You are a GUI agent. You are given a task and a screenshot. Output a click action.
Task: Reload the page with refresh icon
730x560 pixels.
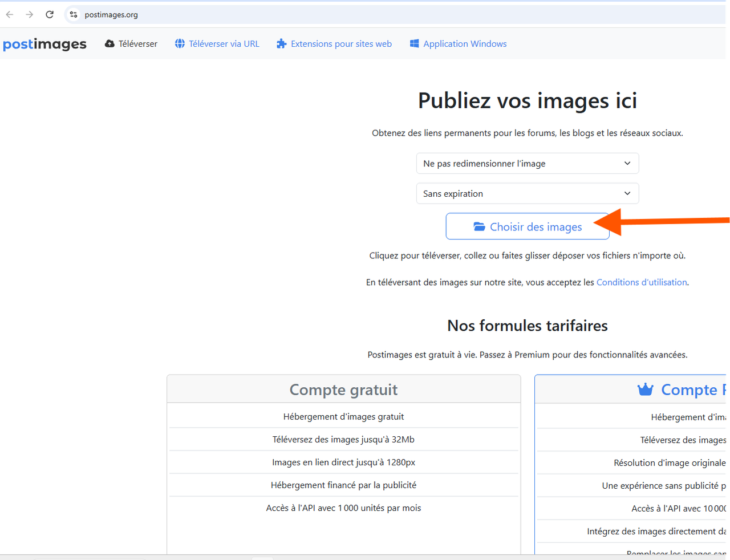[x=50, y=15]
